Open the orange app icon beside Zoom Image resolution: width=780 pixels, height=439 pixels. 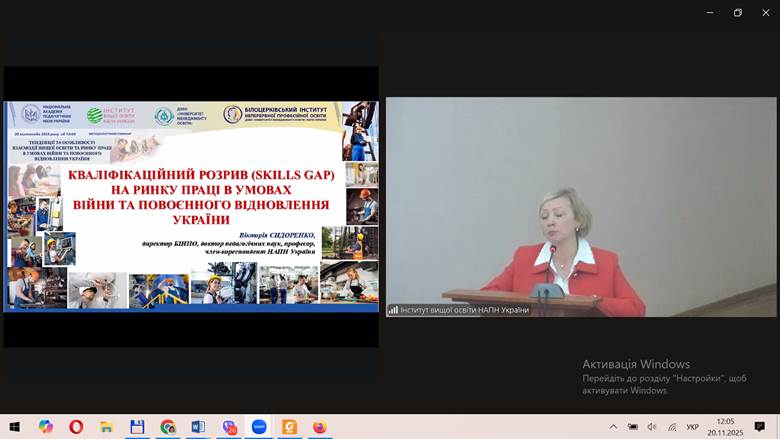[x=290, y=427]
